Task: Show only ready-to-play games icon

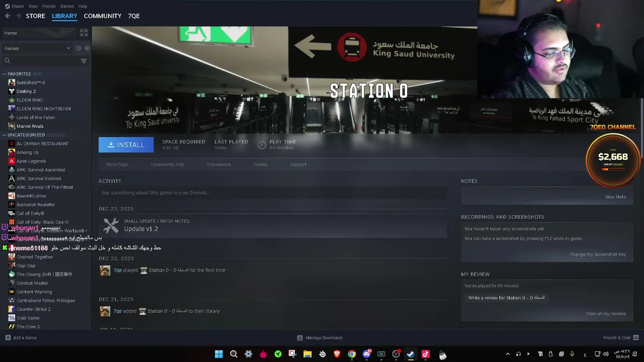Action: click(87, 48)
